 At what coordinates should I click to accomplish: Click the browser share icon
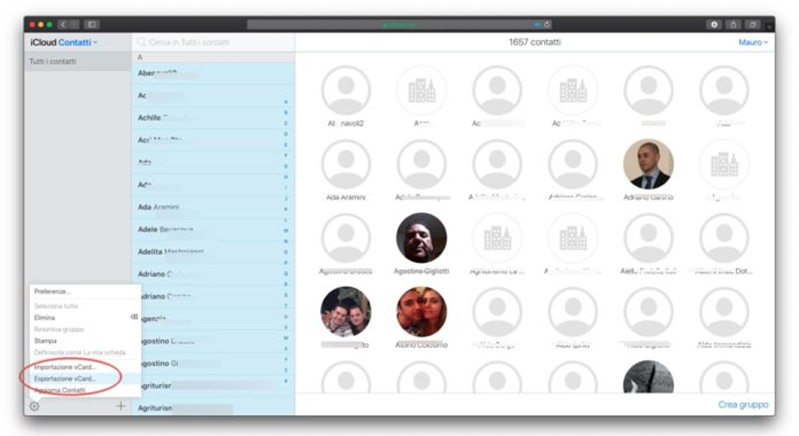733,24
